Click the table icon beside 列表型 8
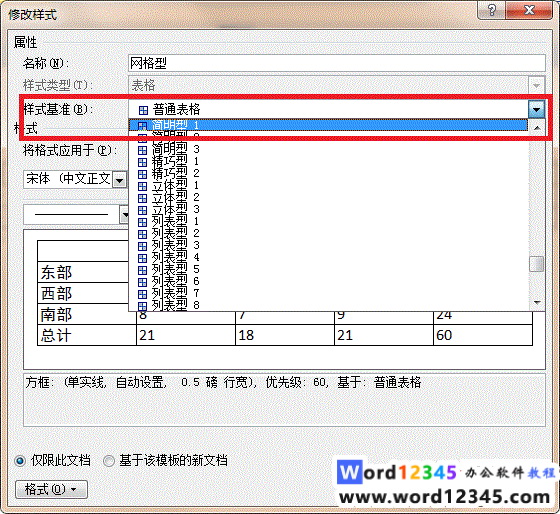The image size is (560, 514). pos(142,306)
